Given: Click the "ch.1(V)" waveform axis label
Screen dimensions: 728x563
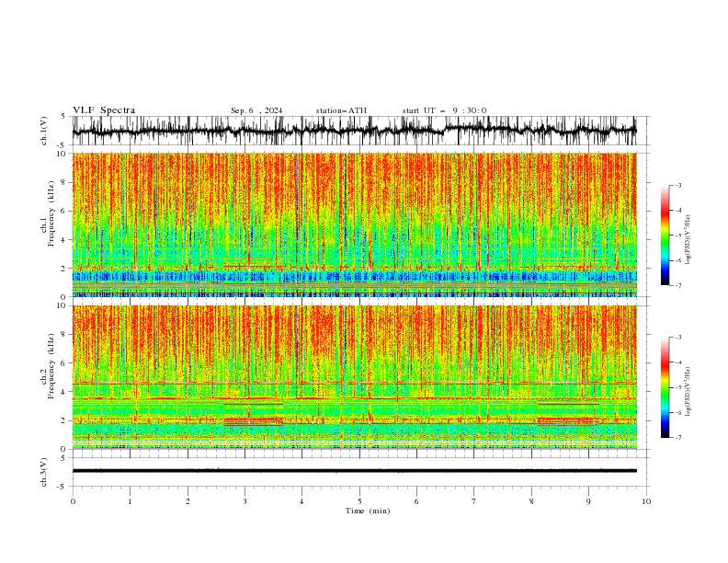Looking at the screenshot, I should 44,131.
